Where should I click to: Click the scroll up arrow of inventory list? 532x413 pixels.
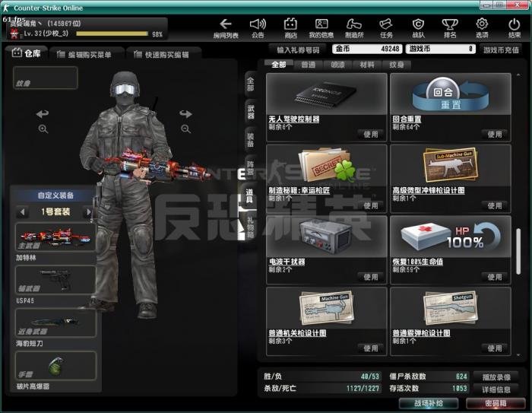coord(518,75)
